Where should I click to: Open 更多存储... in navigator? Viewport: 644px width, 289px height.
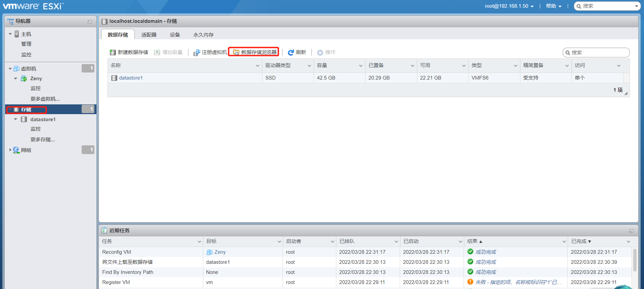[43, 140]
